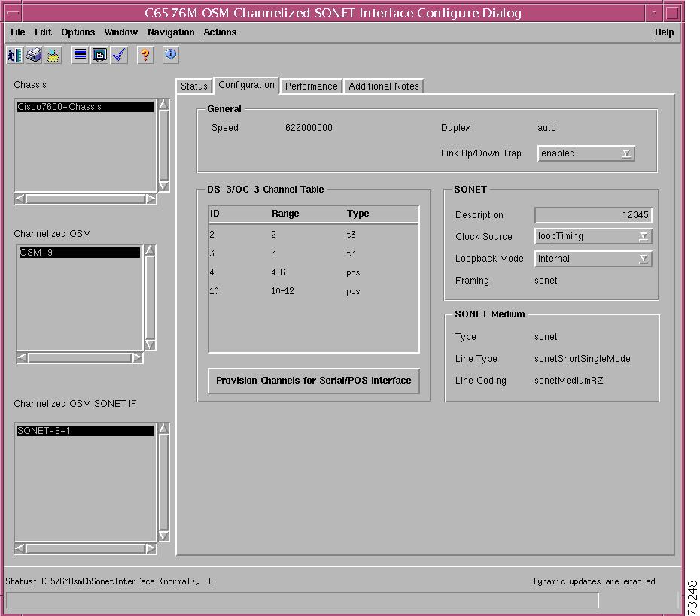
Task: Click Chassis list scroll left arrow
Action: pos(20,199)
